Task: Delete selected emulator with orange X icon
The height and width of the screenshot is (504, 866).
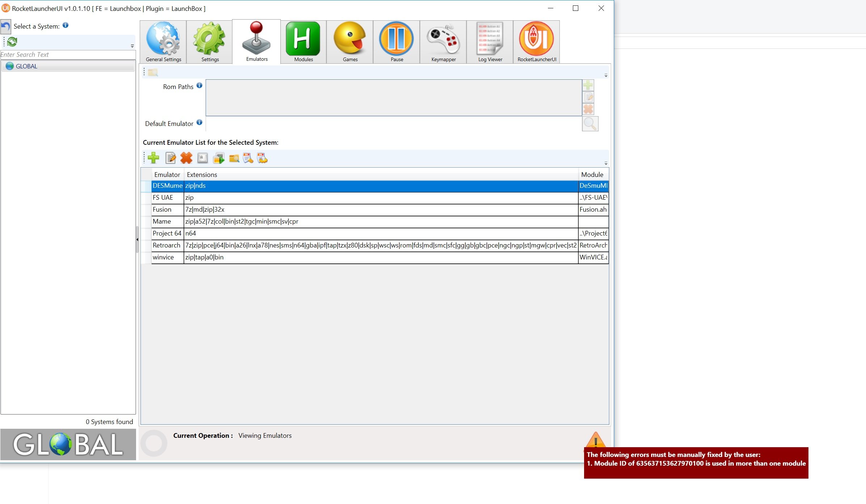Action: tap(186, 158)
